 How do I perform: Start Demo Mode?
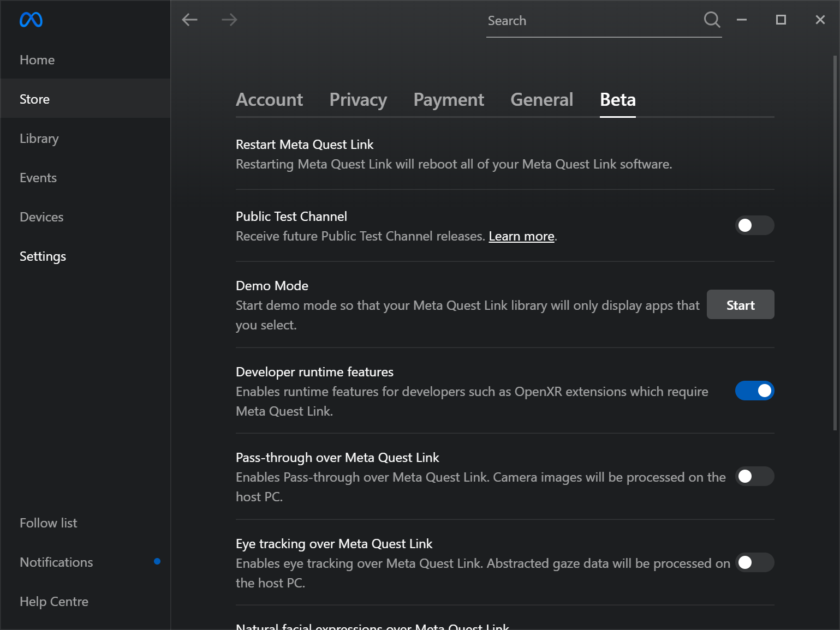click(x=740, y=305)
